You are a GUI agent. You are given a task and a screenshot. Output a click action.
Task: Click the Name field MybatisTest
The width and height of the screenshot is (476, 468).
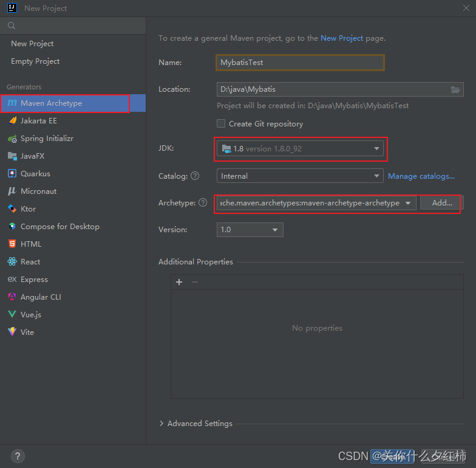(x=300, y=63)
